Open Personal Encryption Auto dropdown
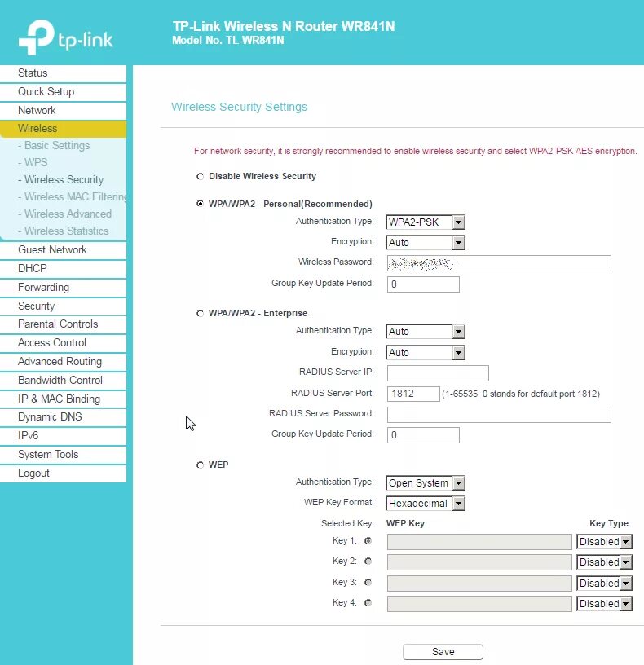Screen dimensions: 644x665 point(426,243)
